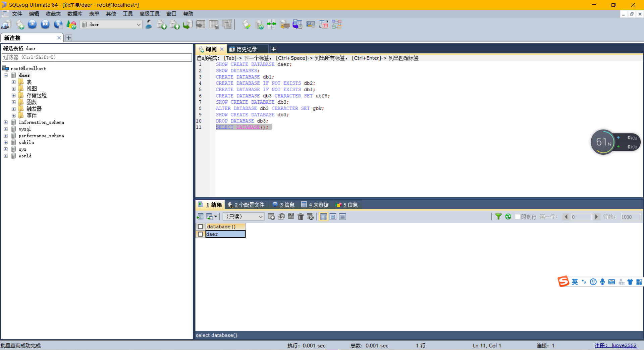This screenshot has height=350, width=644.
Task: Open a new query editor icon
Action: 20,24
